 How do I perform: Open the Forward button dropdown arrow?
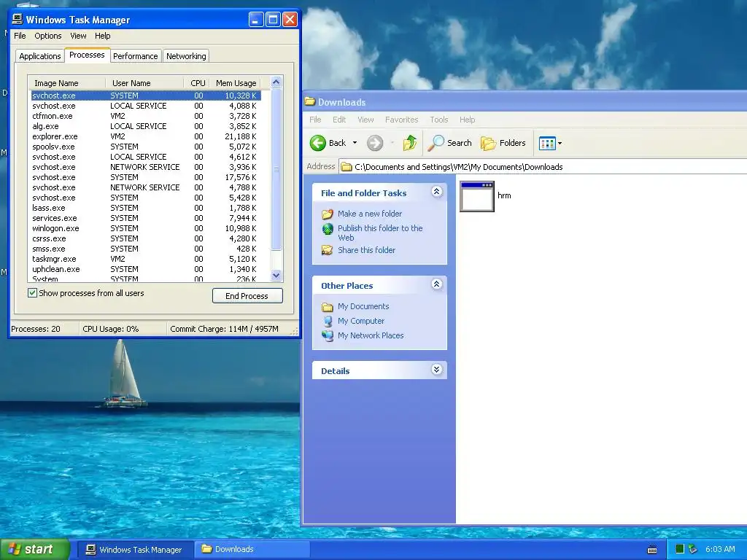pyautogui.click(x=392, y=143)
